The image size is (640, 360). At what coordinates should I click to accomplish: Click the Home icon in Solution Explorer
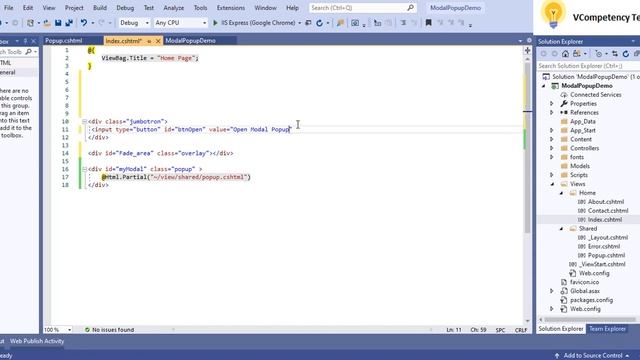[565, 54]
